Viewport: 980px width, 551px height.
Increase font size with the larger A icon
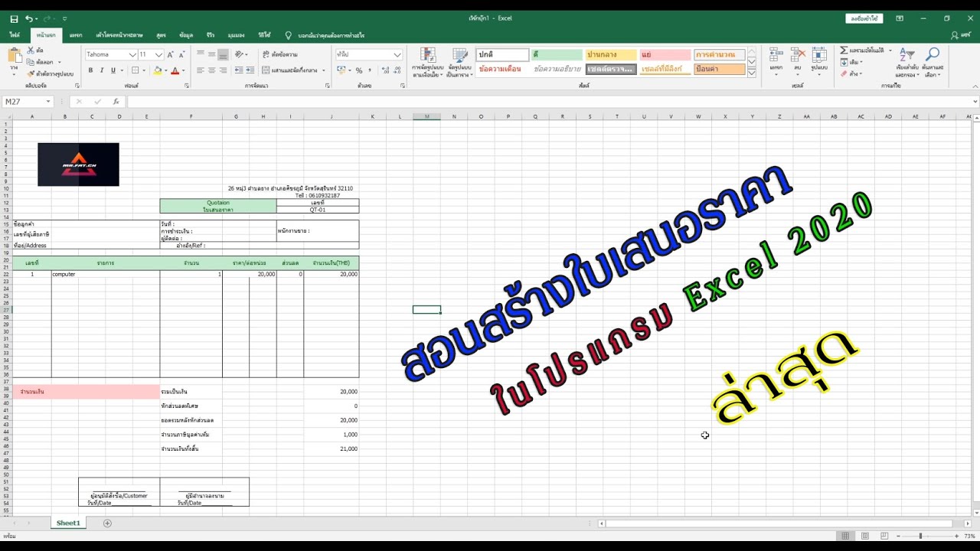click(x=171, y=54)
